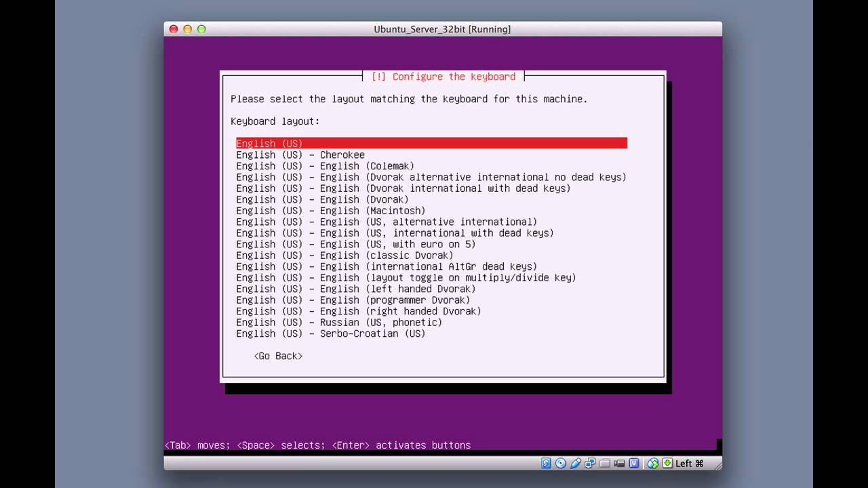
Task: Click the Ubuntu_Server_32bit [Running] window title
Action: 442,29
